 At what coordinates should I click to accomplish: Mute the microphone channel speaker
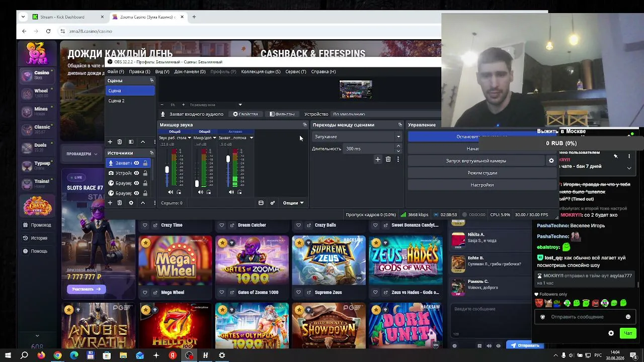201,192
